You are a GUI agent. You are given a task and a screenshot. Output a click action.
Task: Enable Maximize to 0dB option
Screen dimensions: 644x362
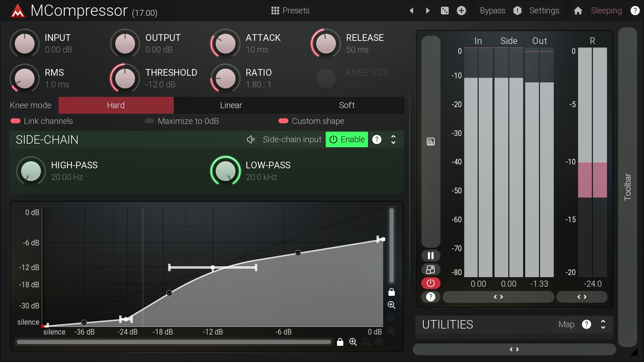click(149, 121)
